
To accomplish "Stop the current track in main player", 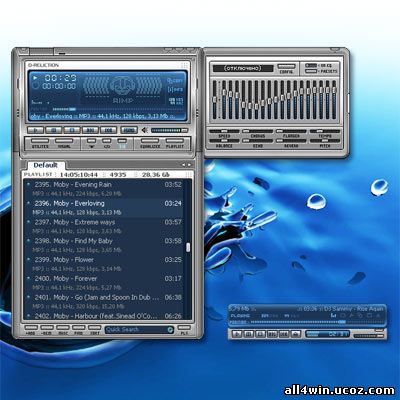I will pos(72,130).
